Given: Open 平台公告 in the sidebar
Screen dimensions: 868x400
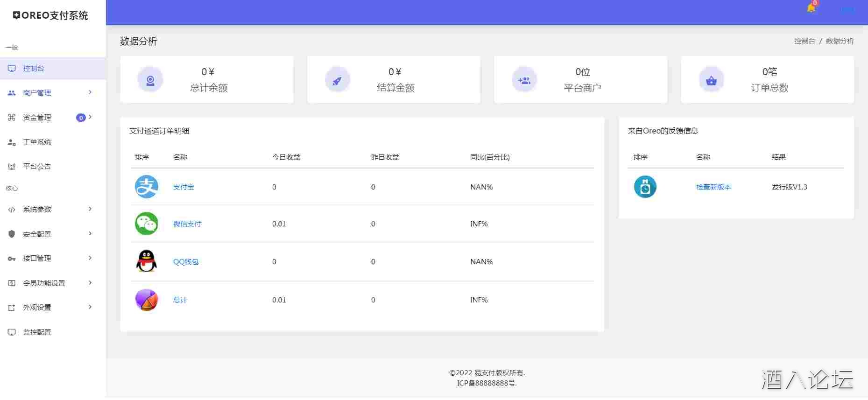Looking at the screenshot, I should point(37,166).
